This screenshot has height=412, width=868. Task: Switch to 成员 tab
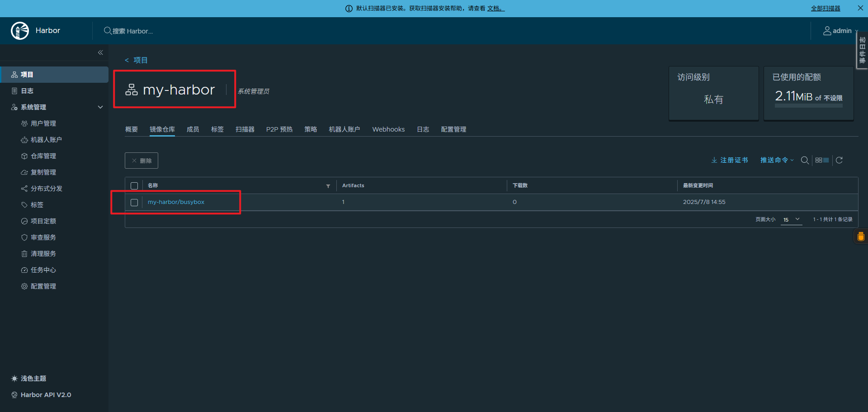193,129
